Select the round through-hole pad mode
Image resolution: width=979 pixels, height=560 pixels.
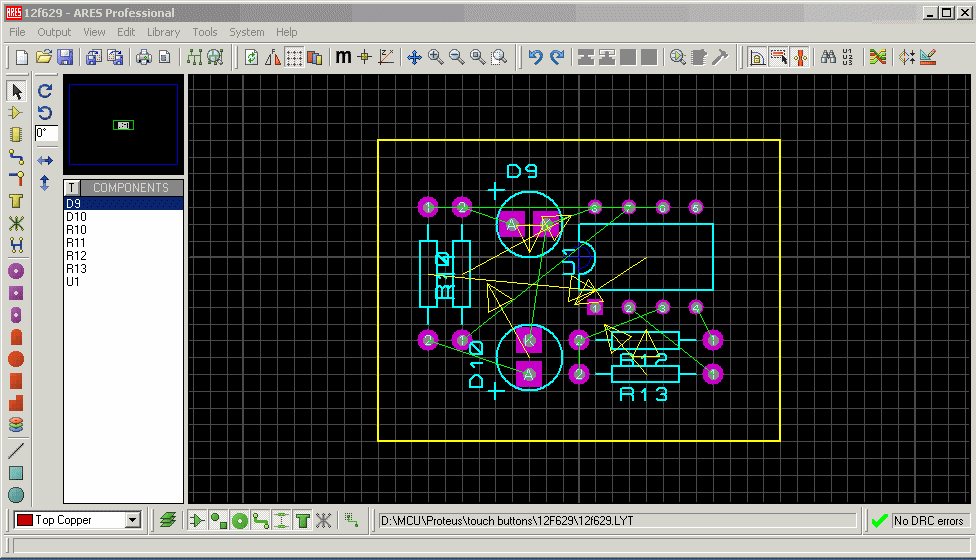16,271
